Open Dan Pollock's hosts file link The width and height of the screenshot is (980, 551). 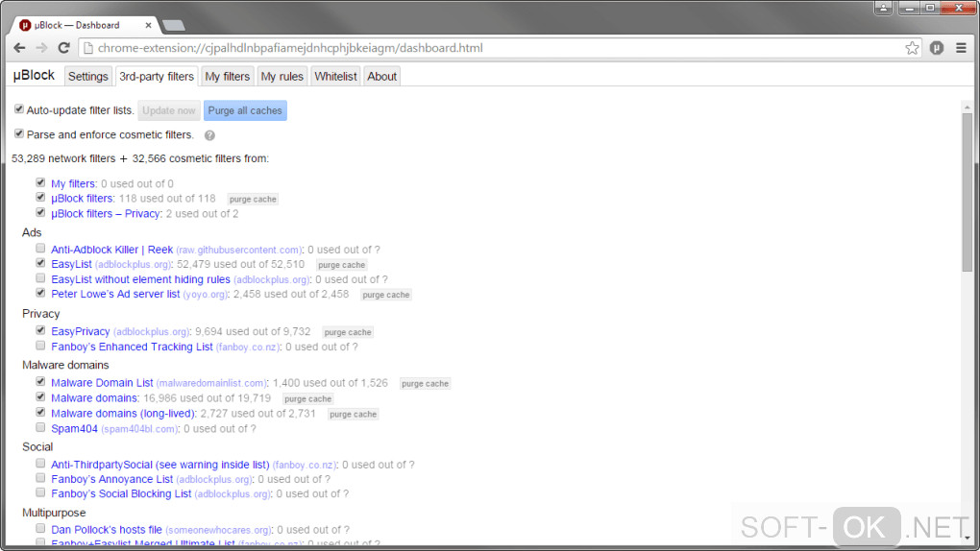[x=107, y=530]
